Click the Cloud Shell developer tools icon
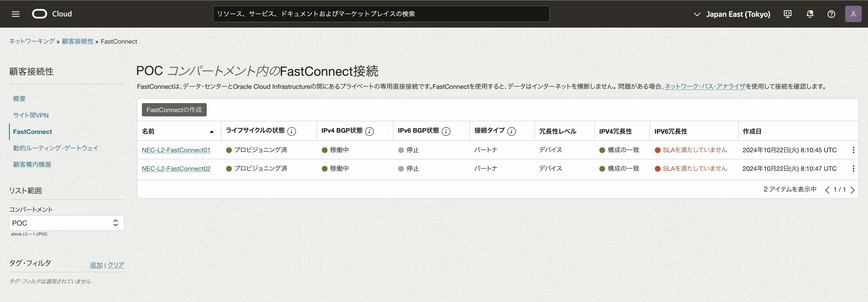Screen dimensions: 868x302 pyautogui.click(x=787, y=14)
